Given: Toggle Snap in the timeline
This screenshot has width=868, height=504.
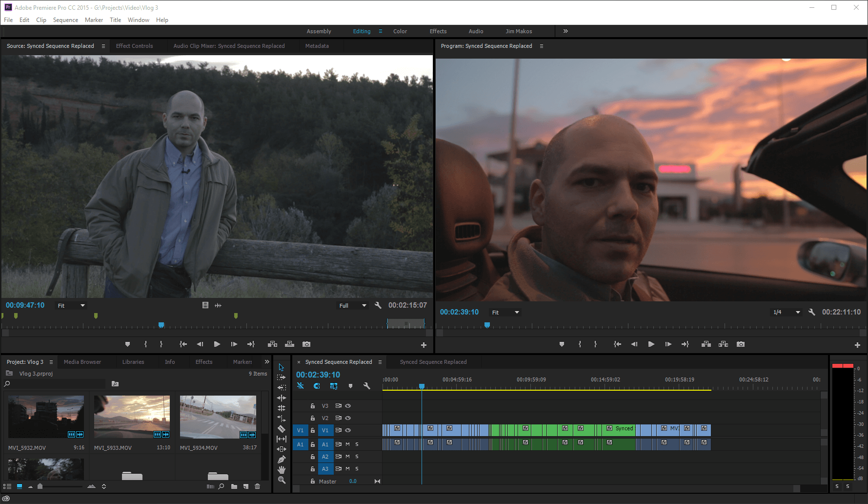Looking at the screenshot, I should point(317,386).
